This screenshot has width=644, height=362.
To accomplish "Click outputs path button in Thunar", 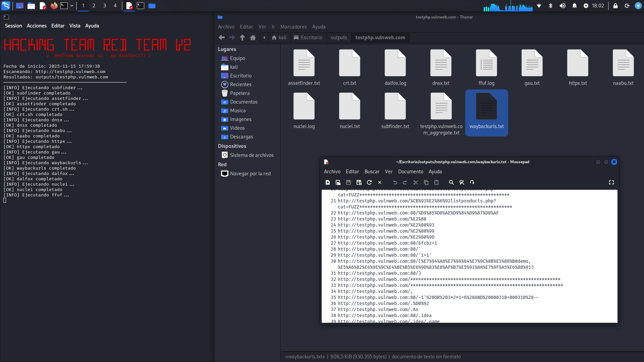I will [x=339, y=38].
